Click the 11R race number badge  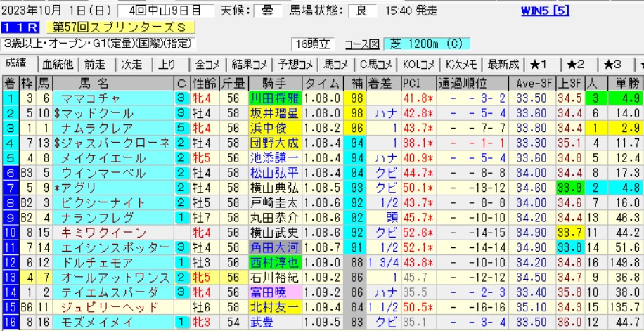tap(21, 27)
